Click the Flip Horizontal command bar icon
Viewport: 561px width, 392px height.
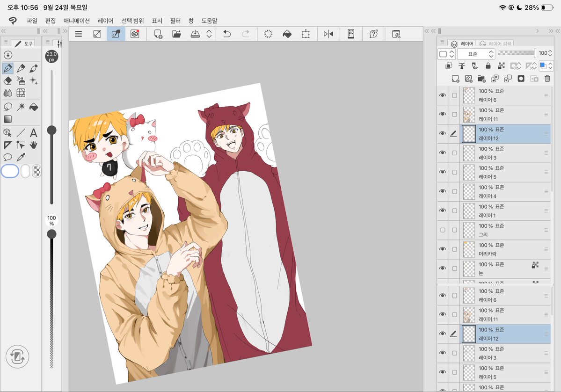[328, 34]
